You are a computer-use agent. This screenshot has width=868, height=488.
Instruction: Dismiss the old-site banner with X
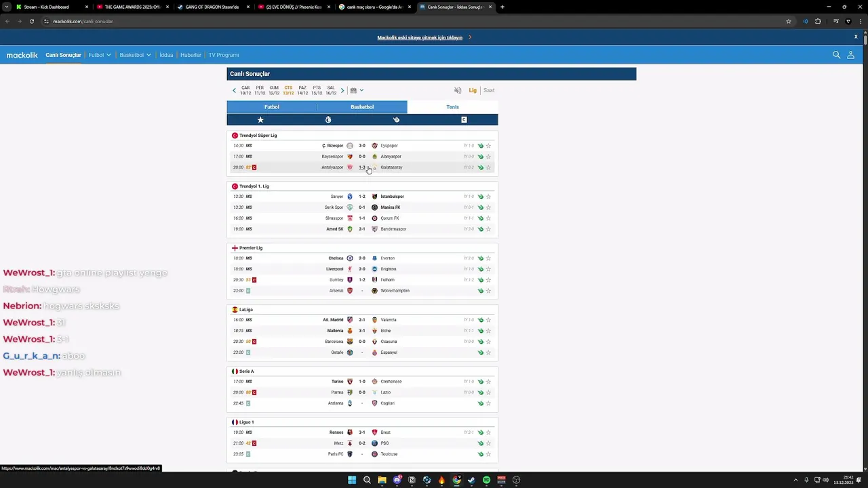click(x=856, y=37)
